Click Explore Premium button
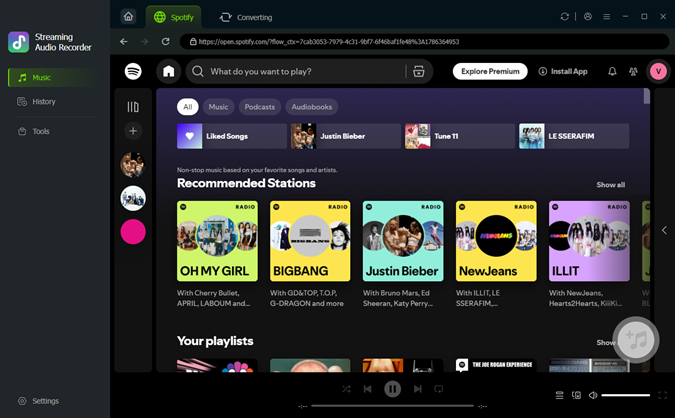 490,71
